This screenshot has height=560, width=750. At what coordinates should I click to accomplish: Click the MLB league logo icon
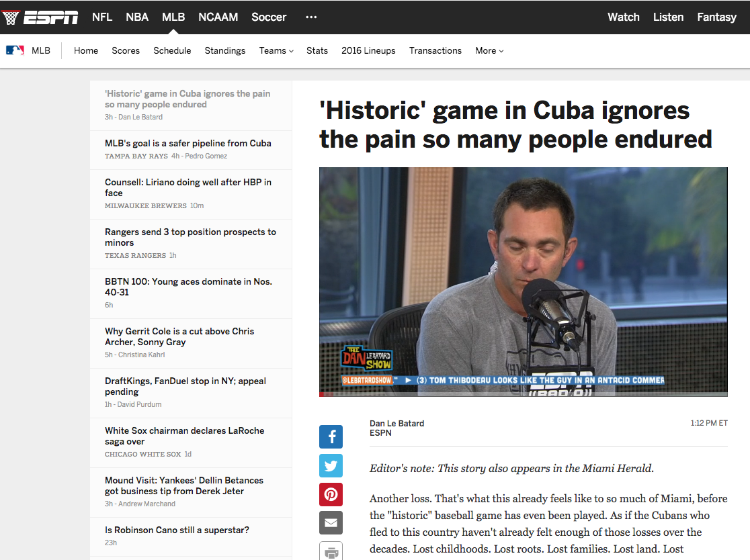click(x=15, y=50)
